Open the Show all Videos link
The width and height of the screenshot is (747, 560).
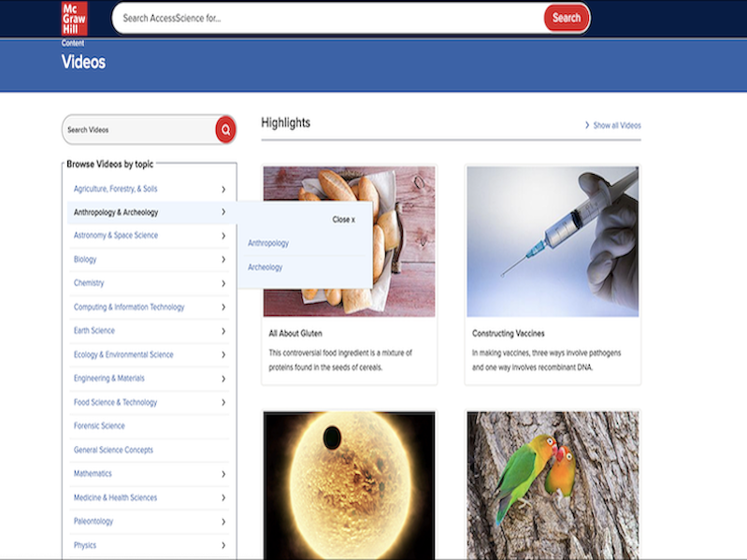(x=616, y=125)
